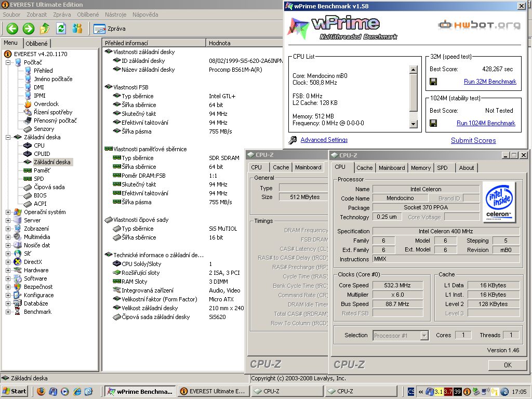The image size is (532, 399).
Task: Open the Zobrazit menu in EVEREST
Action: point(37,15)
